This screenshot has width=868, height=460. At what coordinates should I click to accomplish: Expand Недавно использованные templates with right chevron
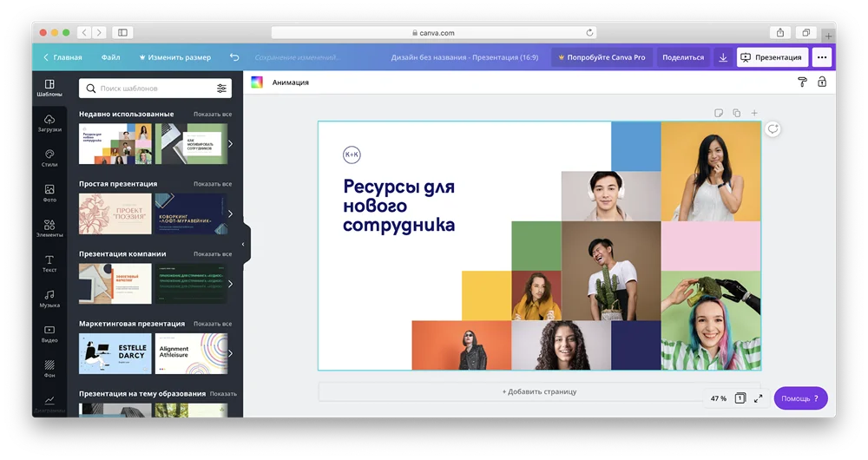coord(230,143)
